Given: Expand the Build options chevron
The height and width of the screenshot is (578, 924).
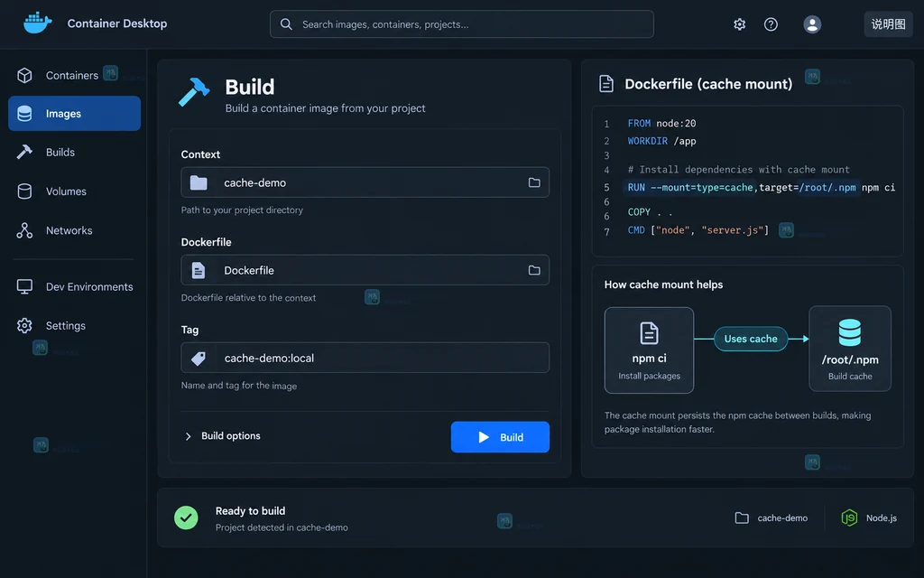Looking at the screenshot, I should click(188, 436).
